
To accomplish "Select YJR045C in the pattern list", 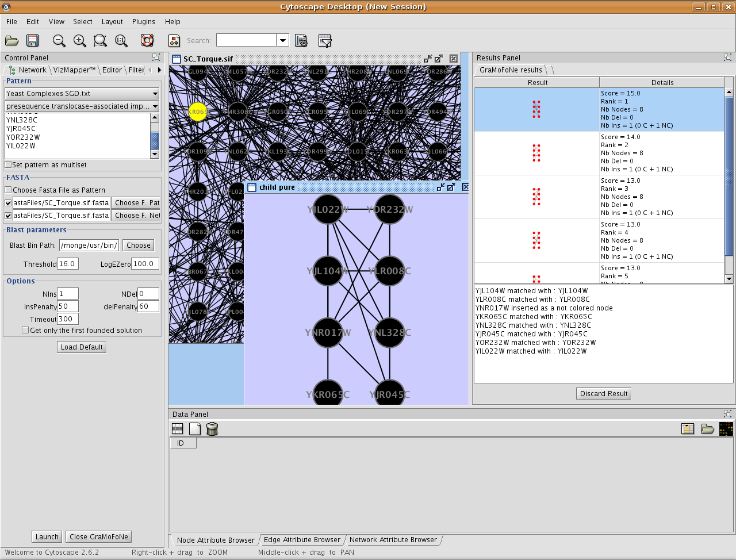I will tap(21, 129).
